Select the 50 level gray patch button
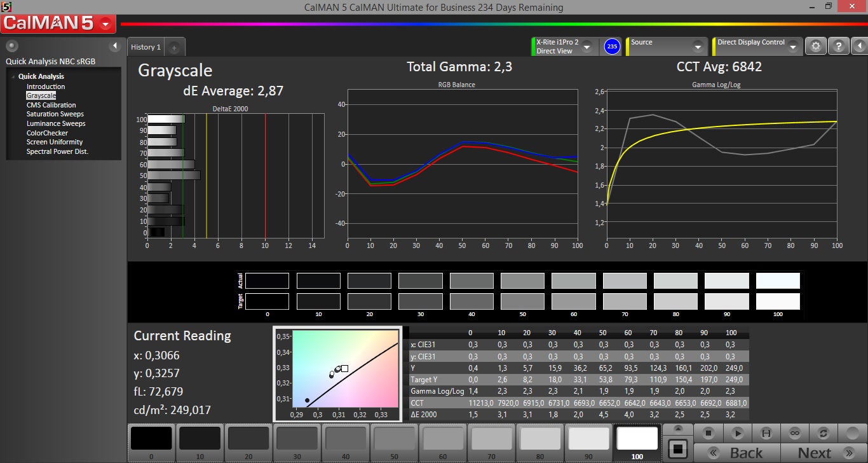The width and height of the screenshot is (868, 463). (x=394, y=443)
